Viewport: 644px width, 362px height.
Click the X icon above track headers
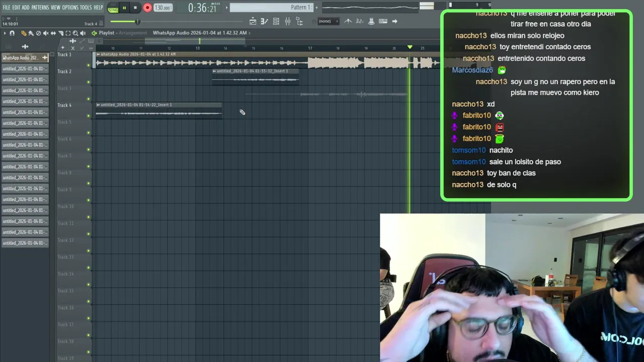click(72, 48)
